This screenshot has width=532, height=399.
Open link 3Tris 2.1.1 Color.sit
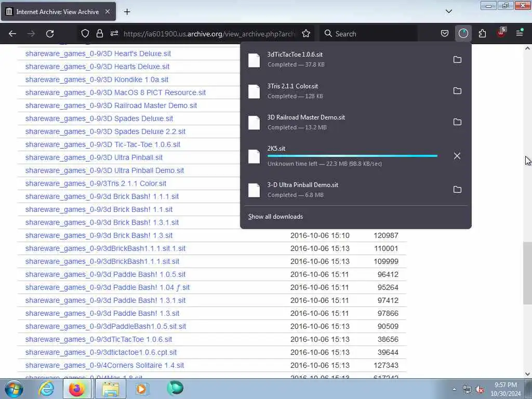[x=96, y=183]
